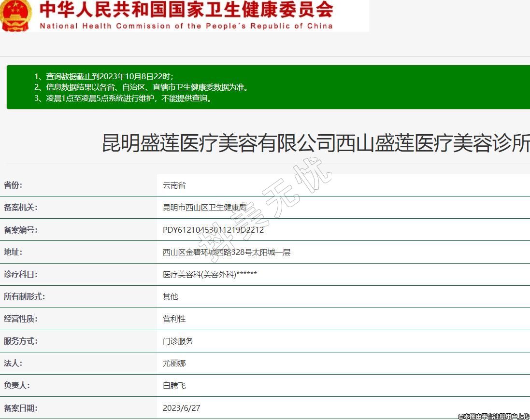The height and width of the screenshot is (420, 530).
Task: Click the upload copyright notice at bottom right
Action: coord(493,416)
